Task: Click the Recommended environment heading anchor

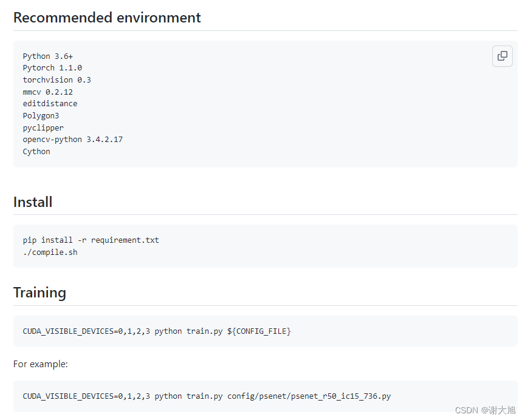Action: pos(107,18)
